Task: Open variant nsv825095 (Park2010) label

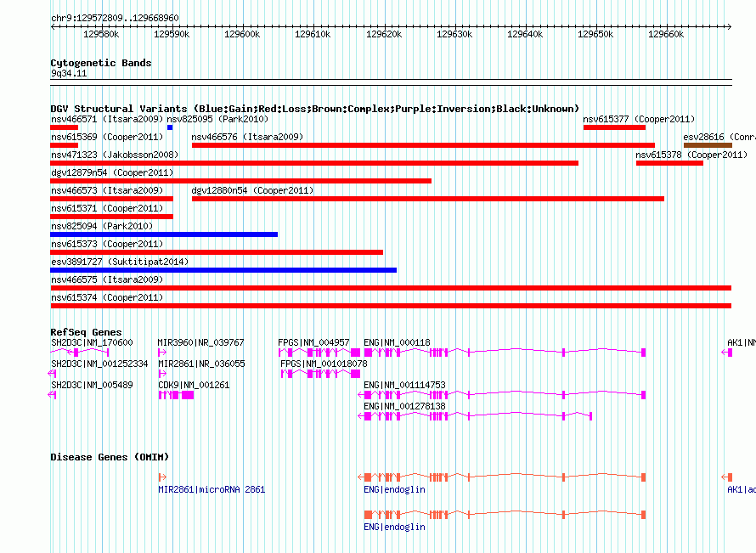Action: 217,119
